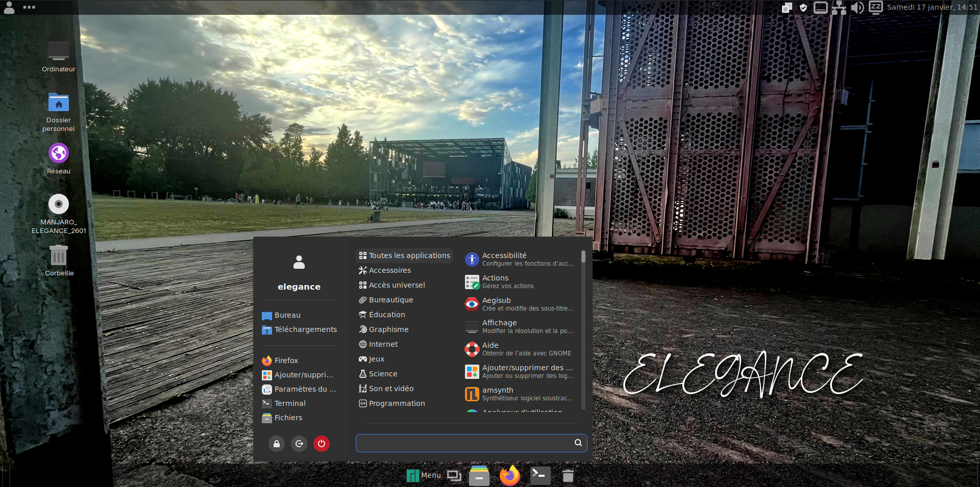Launch the terminal from the taskbar

coord(540,475)
